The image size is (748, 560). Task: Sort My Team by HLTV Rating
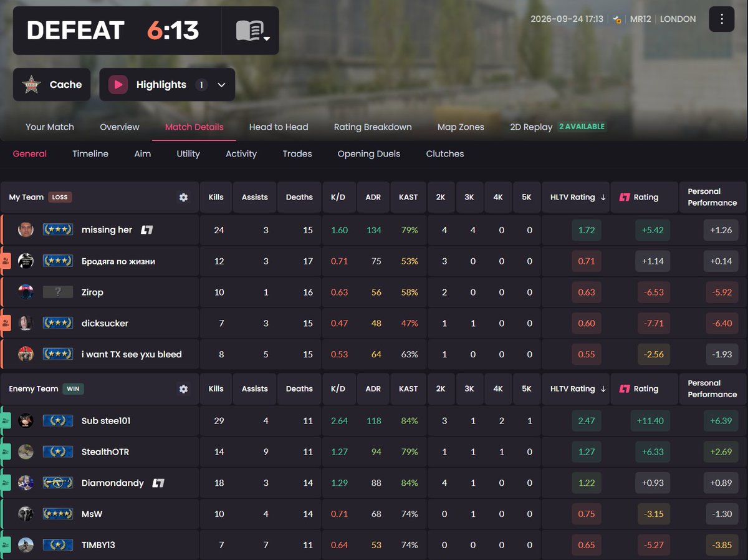click(x=577, y=197)
